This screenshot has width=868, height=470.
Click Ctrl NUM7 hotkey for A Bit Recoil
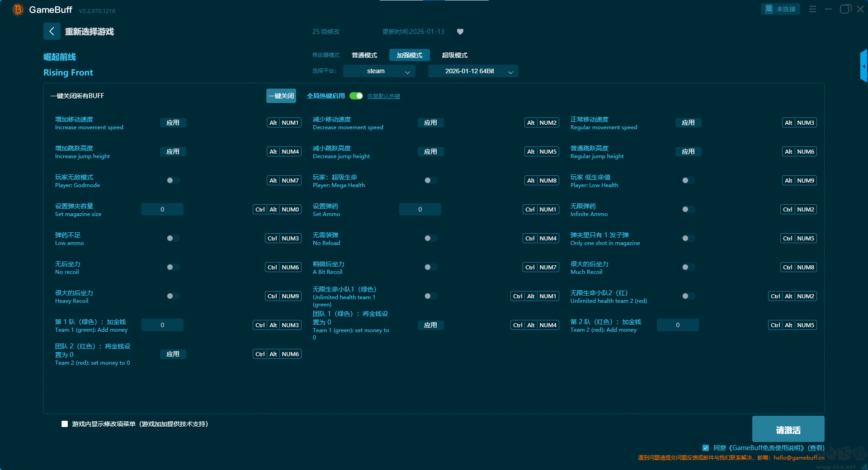click(x=541, y=267)
